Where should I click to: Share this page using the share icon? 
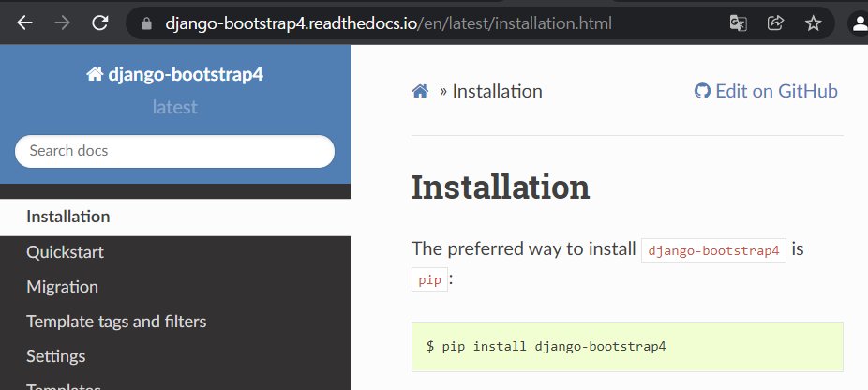[x=775, y=22]
